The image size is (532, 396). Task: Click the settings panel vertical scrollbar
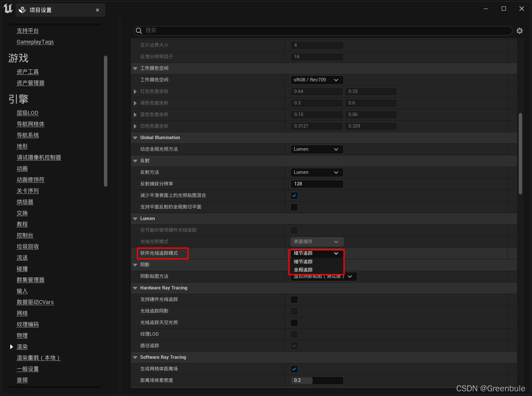(x=520, y=154)
